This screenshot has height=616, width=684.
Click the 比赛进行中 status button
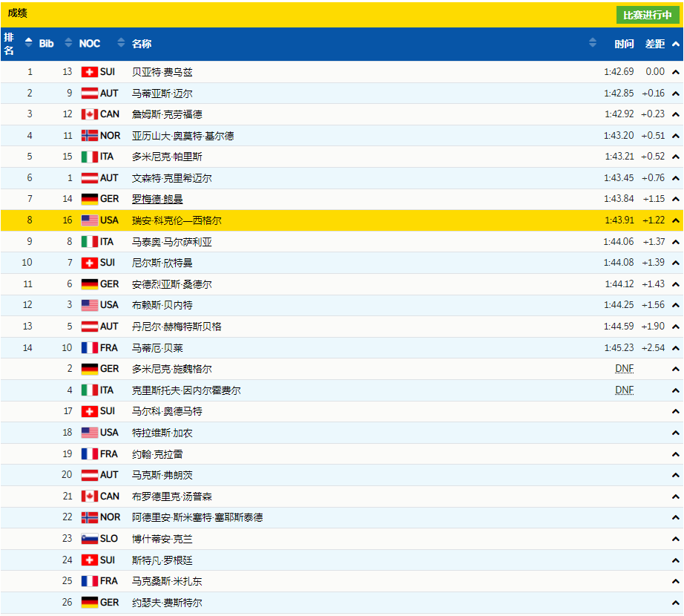pyautogui.click(x=647, y=15)
